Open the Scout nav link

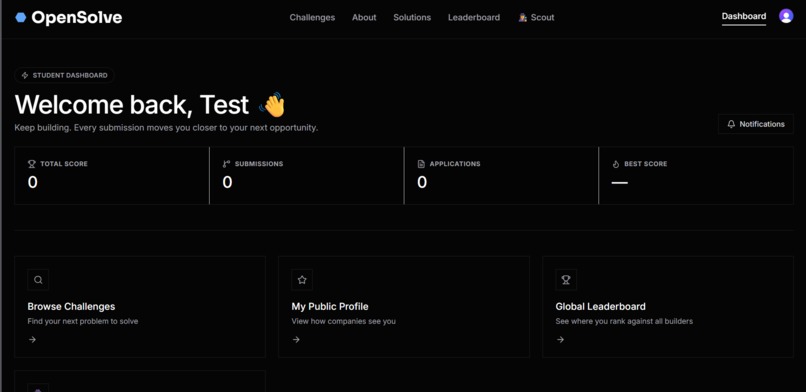click(x=536, y=17)
